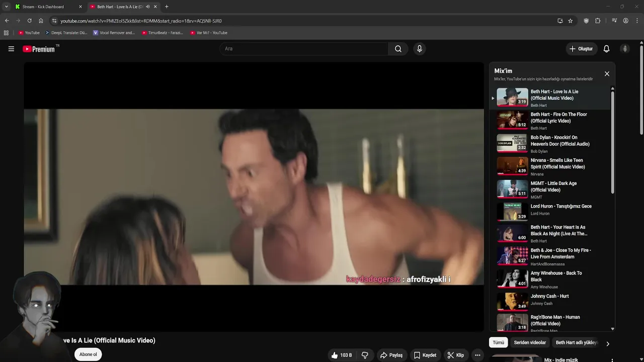Play Rag'n'Bone Man - Human

tap(550, 323)
